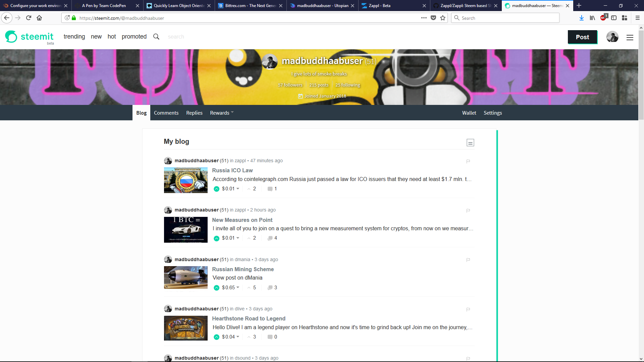Flag the Russia ICO Law post
The width and height of the screenshot is (644, 362).
468,161
